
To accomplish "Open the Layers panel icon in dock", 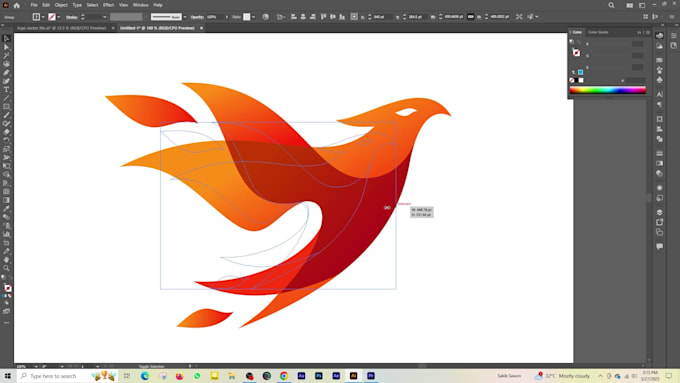I will (x=660, y=212).
